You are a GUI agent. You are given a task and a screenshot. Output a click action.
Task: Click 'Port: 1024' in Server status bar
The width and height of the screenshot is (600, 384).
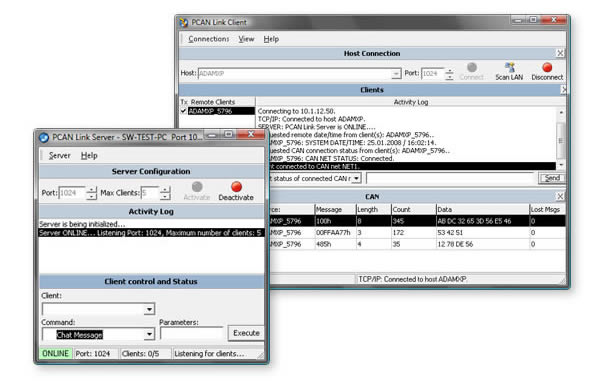[93, 354]
